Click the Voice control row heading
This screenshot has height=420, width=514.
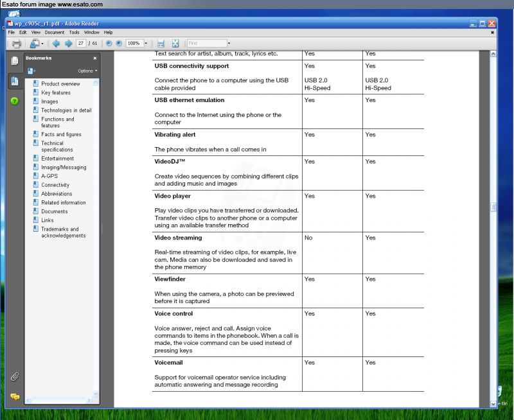tap(173, 313)
